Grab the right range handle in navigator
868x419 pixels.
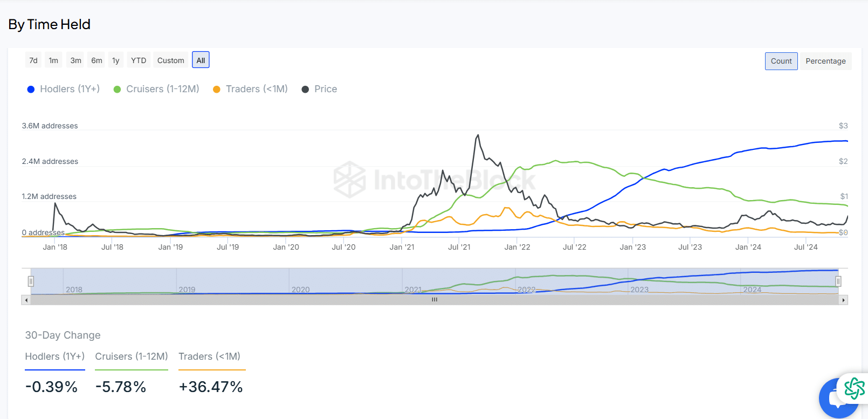coord(838,281)
